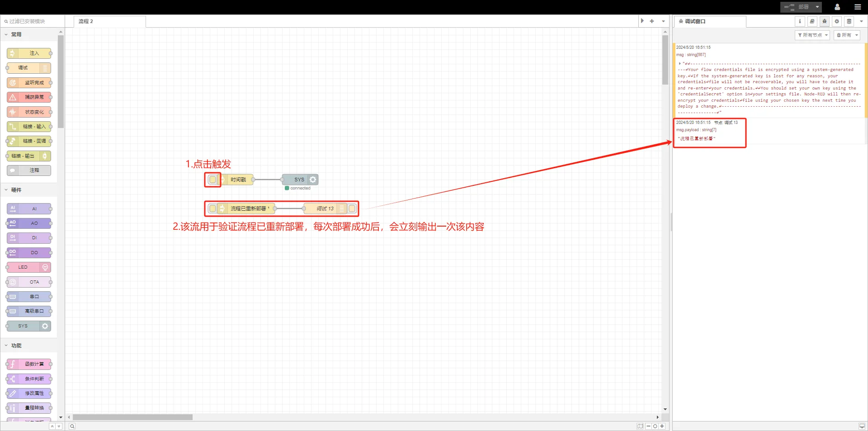Screen dimensions: 868x431
Task: Open the configuration nodes gear icon
Action: (x=837, y=21)
